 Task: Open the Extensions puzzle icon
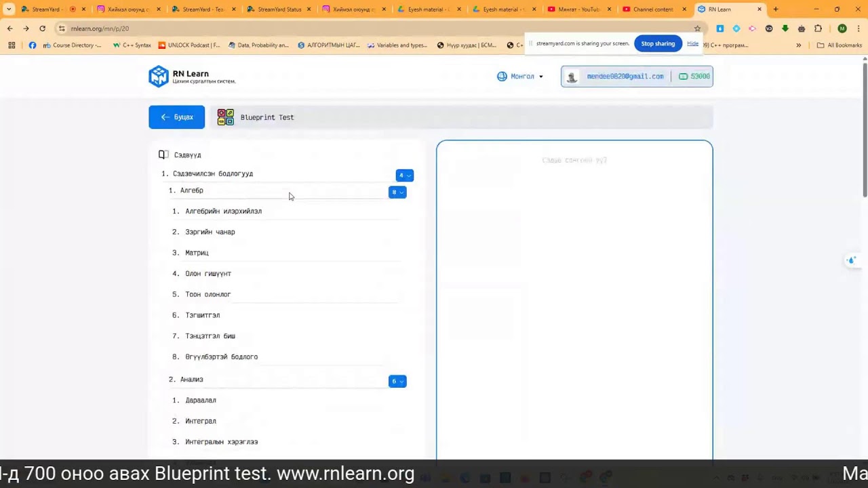click(x=818, y=28)
